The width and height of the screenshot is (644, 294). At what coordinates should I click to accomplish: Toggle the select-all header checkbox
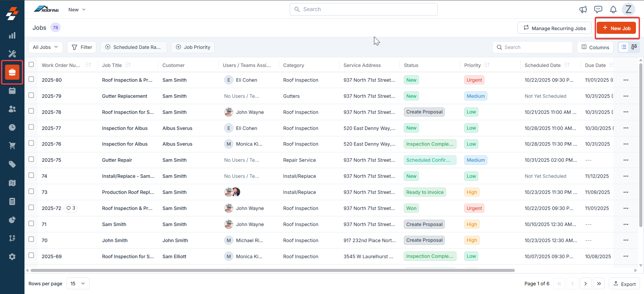(x=31, y=64)
